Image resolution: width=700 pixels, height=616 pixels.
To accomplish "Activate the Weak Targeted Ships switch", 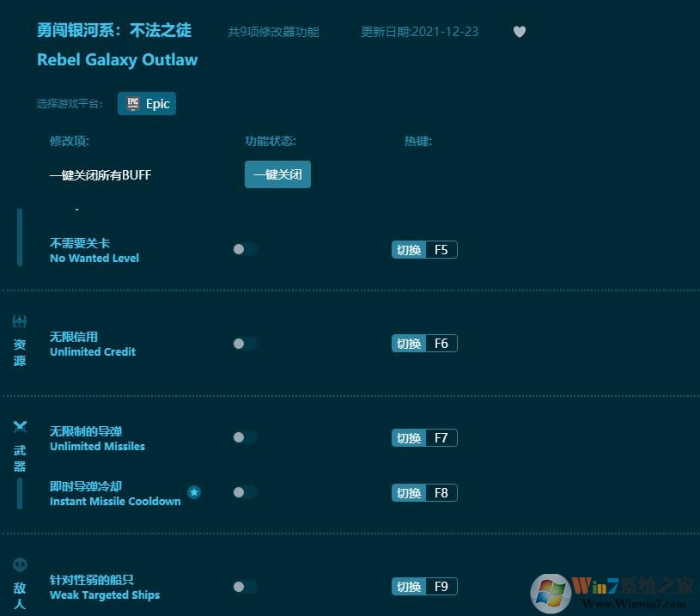I will click(244, 587).
